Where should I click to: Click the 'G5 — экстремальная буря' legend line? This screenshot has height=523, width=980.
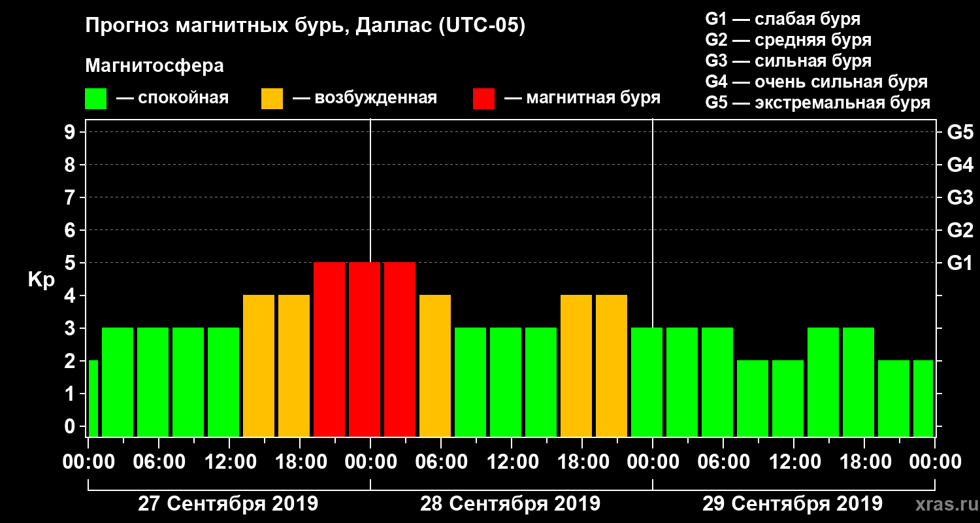pos(818,103)
